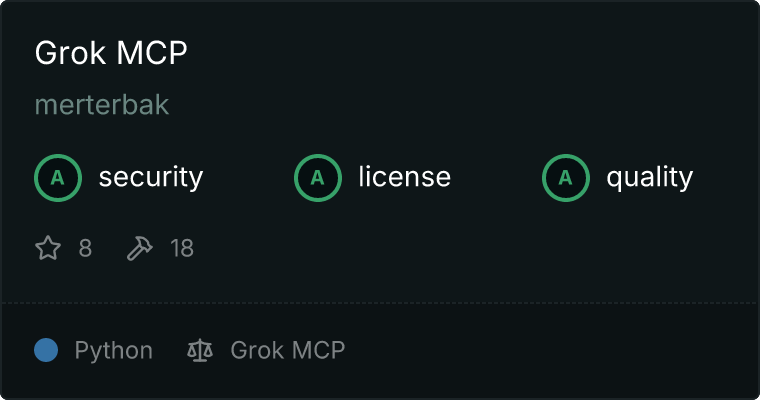Screen dimensions: 760x400
Task: Click the dashed divider above the footer
Action: click(380, 303)
